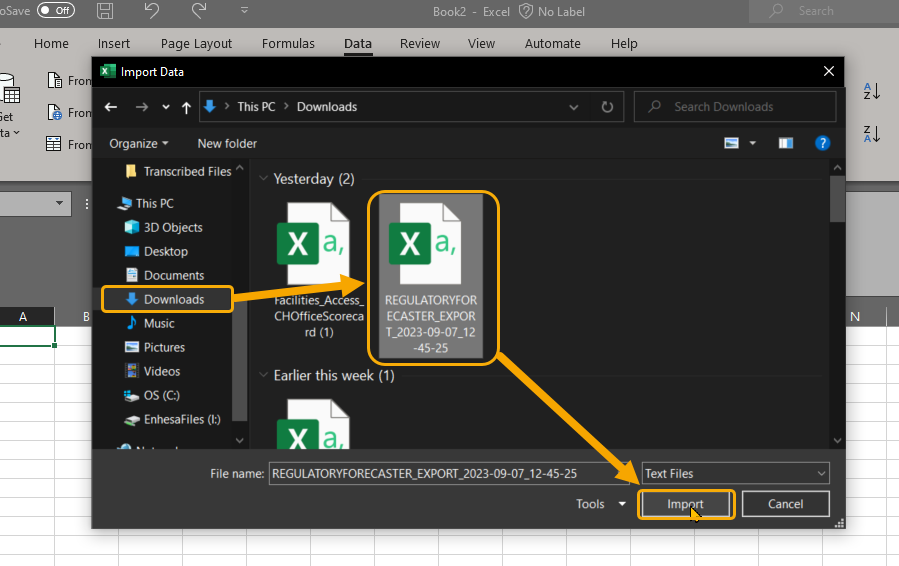Viewport: 899px width, 566px height.
Task: Click the From Web globe document icon
Action: point(54,112)
